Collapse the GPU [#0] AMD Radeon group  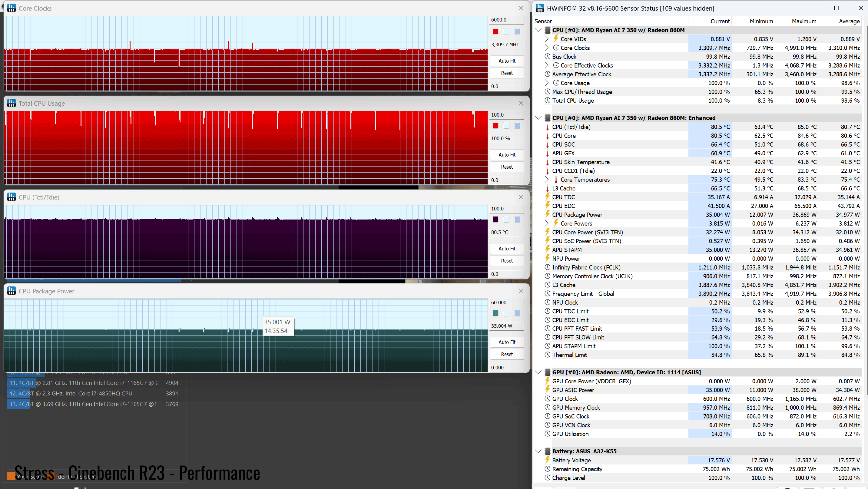[538, 372]
